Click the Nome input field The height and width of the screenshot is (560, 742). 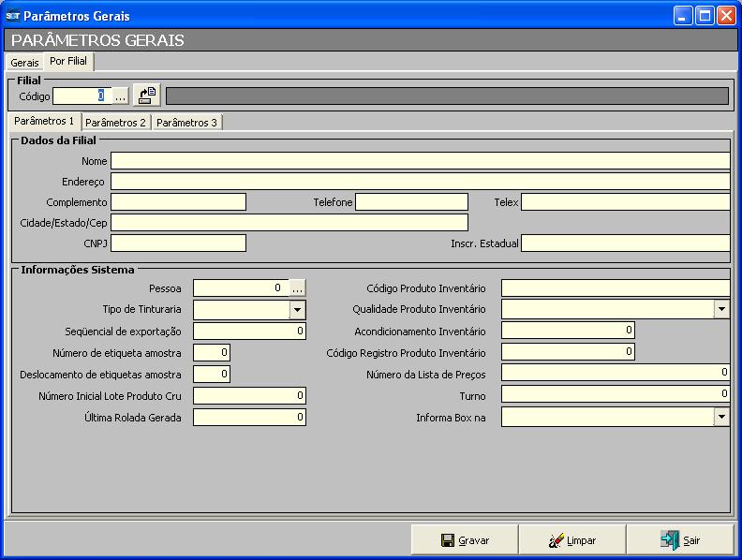pyautogui.click(x=419, y=161)
